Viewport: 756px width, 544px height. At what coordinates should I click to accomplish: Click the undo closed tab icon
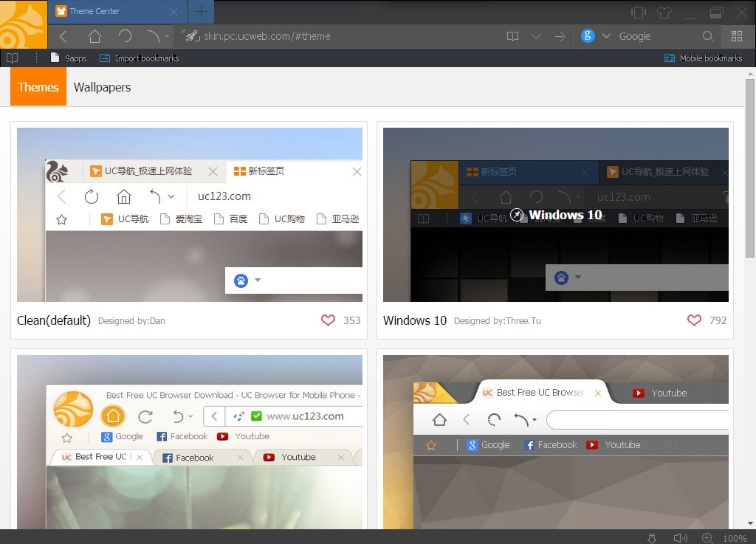tap(154, 36)
